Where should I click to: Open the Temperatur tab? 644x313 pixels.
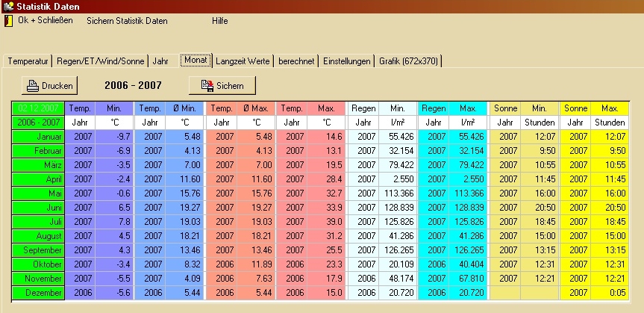coord(28,61)
